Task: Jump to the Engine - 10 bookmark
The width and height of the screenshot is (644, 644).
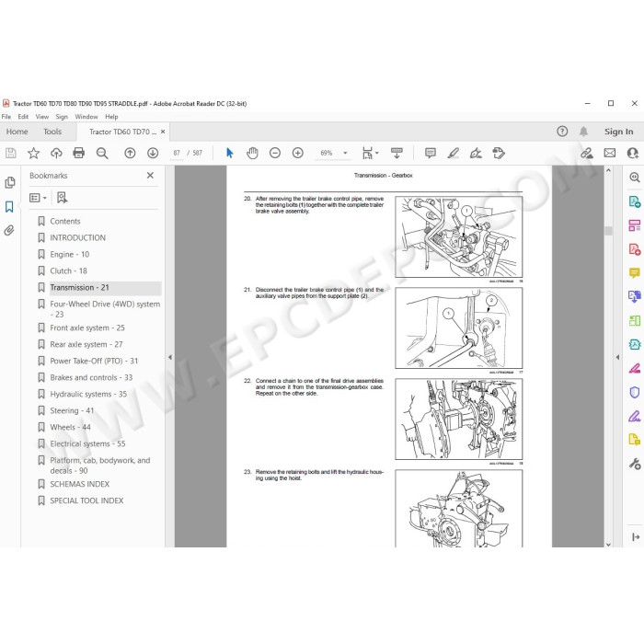Action: (69, 254)
